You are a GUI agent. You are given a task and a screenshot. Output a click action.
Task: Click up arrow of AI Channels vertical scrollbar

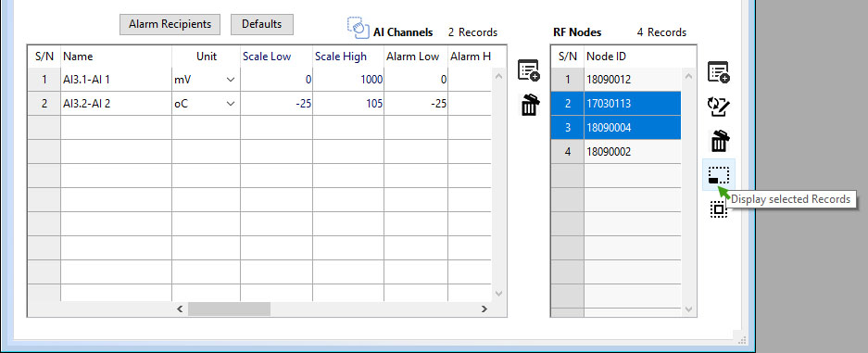[498, 76]
